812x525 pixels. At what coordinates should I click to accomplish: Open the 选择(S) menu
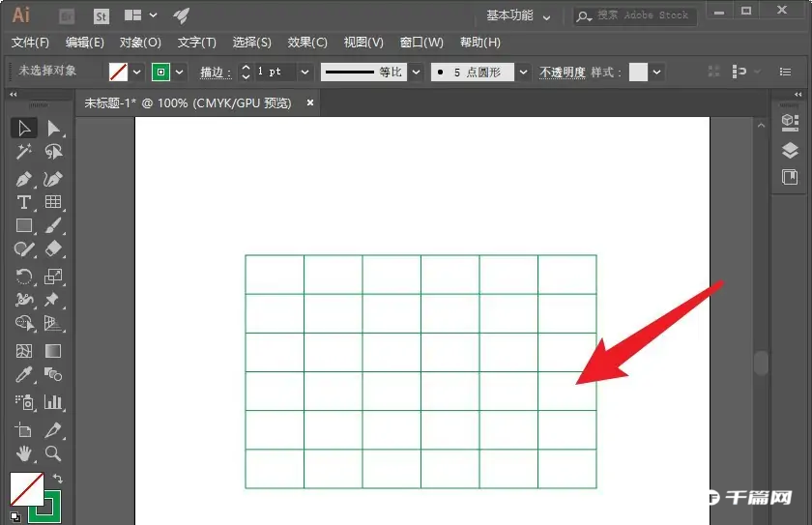(x=251, y=43)
